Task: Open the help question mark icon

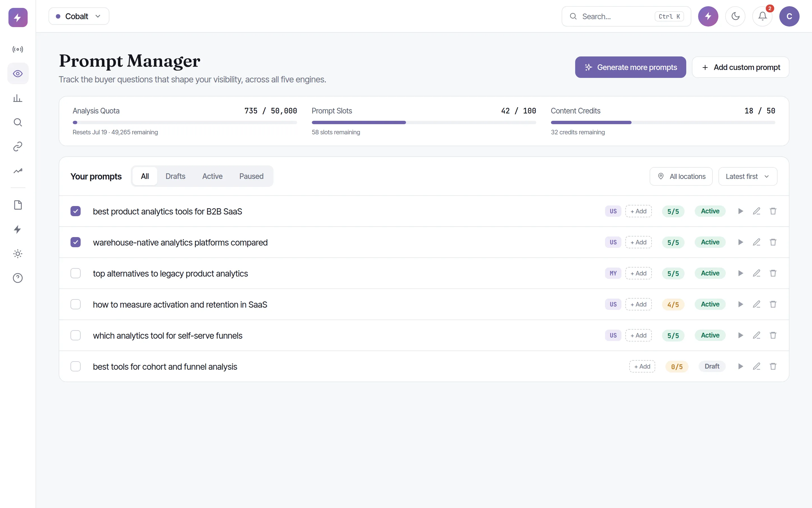Action: 18,278
